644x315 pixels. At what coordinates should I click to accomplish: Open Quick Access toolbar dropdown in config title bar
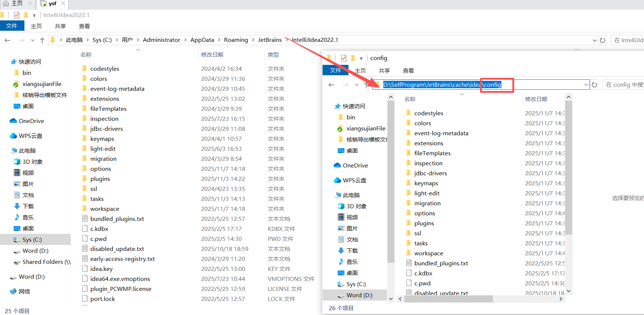coord(361,58)
